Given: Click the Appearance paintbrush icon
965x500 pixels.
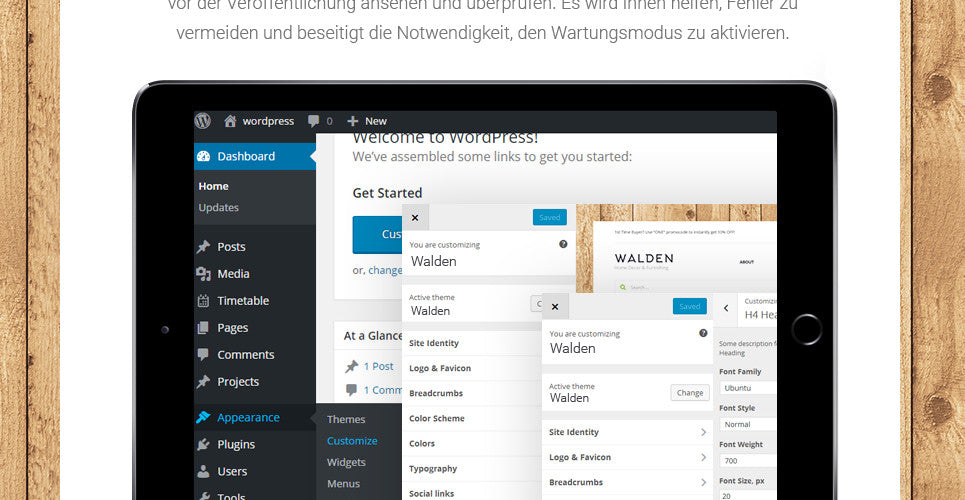Looking at the screenshot, I should 203,417.
